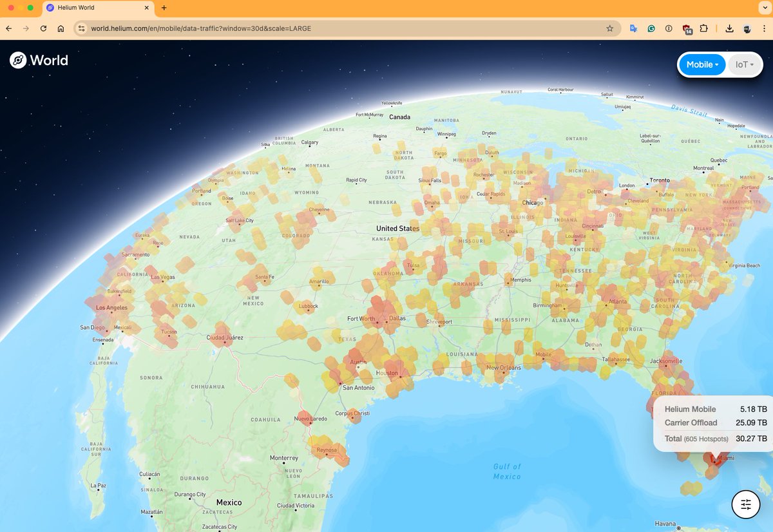This screenshot has height=532, width=773.
Task: Click the Total (605 Hotspots) row
Action: (x=716, y=439)
